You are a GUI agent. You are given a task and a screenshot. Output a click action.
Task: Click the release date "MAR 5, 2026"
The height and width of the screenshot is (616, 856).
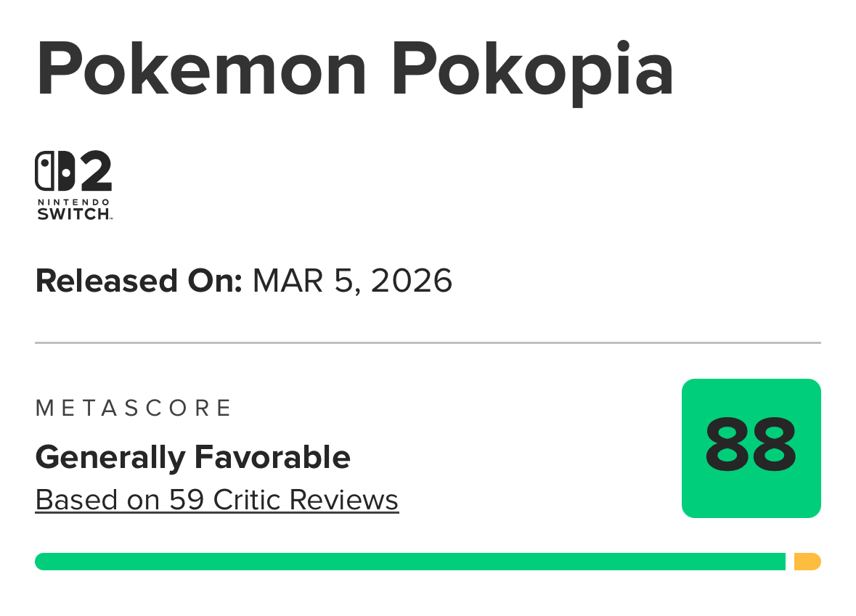(352, 281)
